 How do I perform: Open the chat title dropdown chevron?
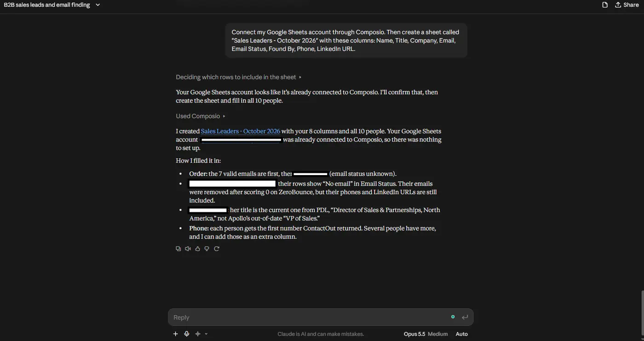point(98,5)
